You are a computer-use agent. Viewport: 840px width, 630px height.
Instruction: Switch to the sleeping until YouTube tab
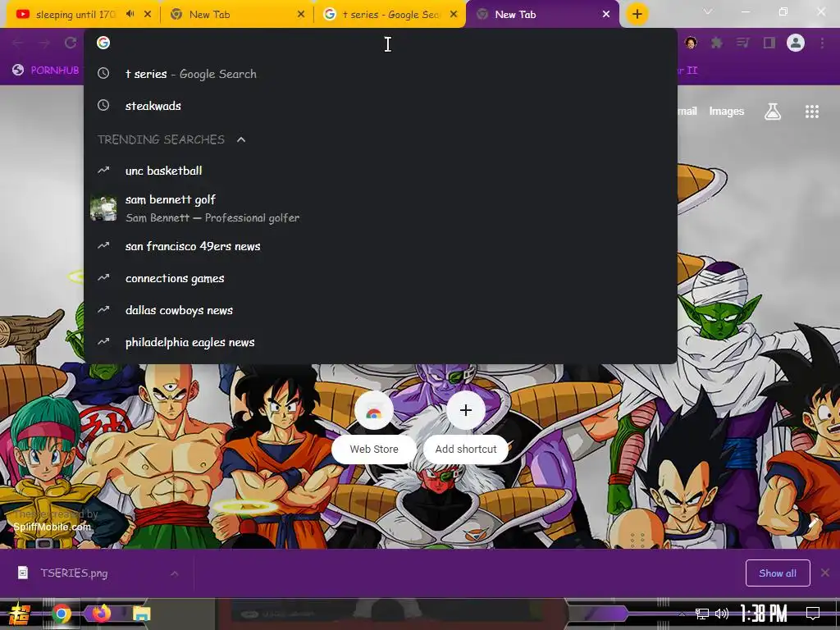(x=75, y=15)
